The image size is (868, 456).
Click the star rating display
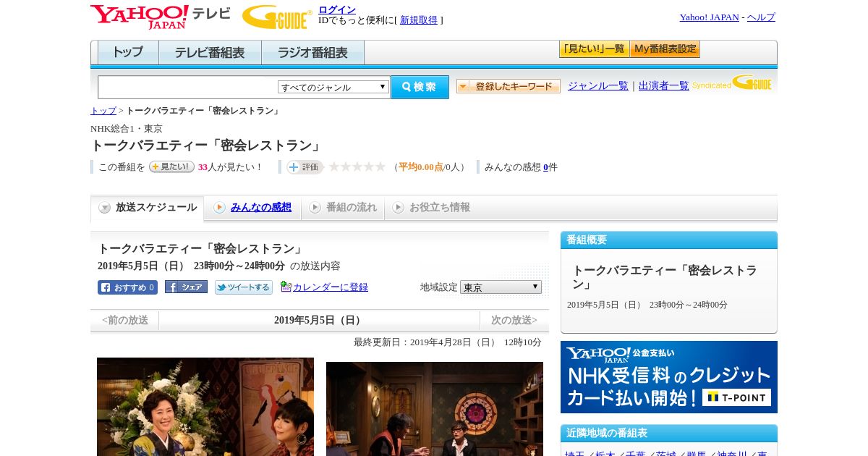tap(357, 167)
